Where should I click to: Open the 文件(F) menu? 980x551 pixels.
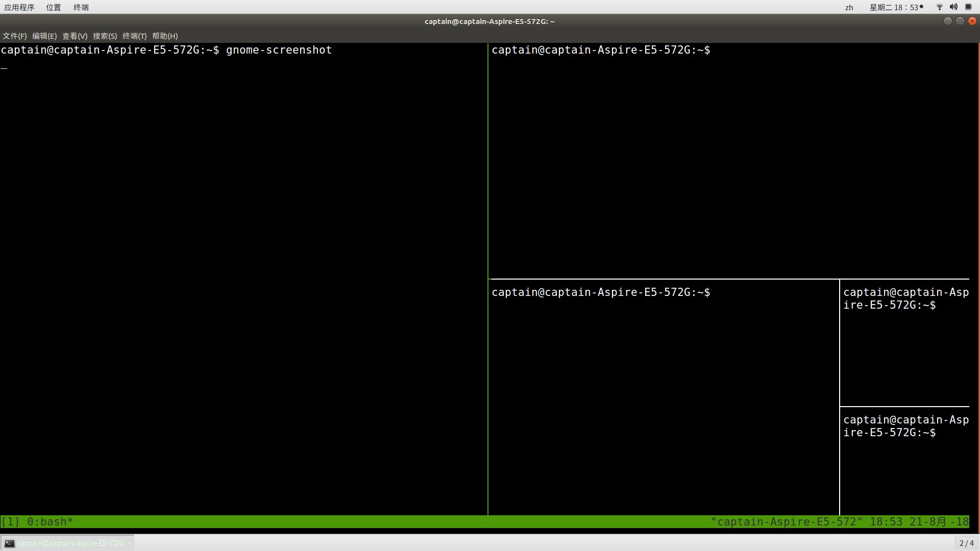[14, 36]
